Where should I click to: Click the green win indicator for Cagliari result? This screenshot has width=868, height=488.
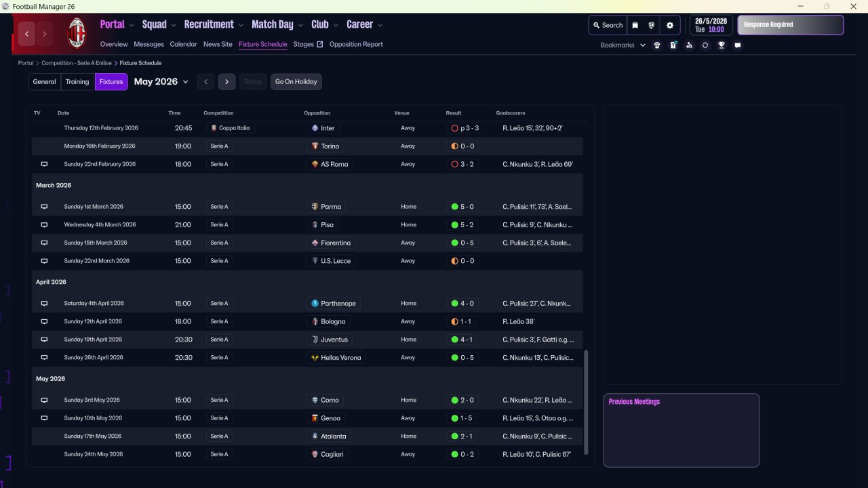454,454
